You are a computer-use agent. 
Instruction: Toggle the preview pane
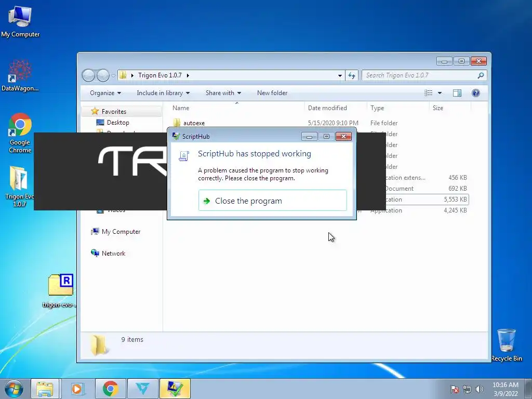[x=457, y=93]
